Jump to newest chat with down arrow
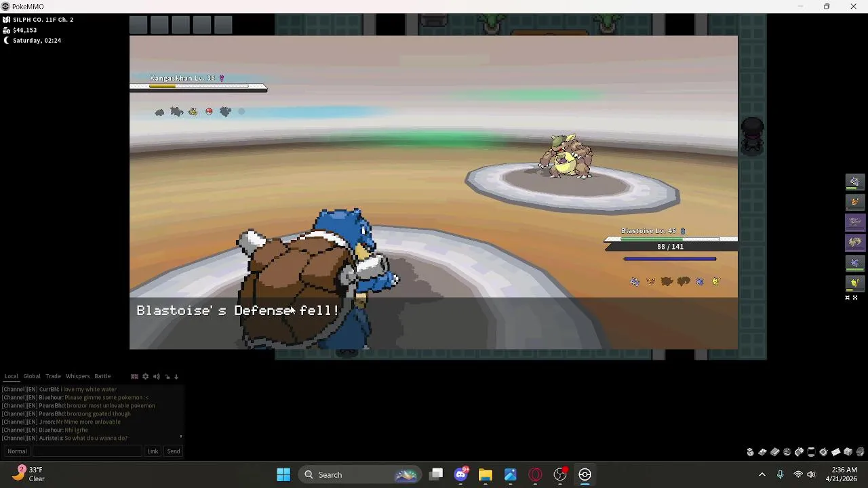 tap(176, 376)
